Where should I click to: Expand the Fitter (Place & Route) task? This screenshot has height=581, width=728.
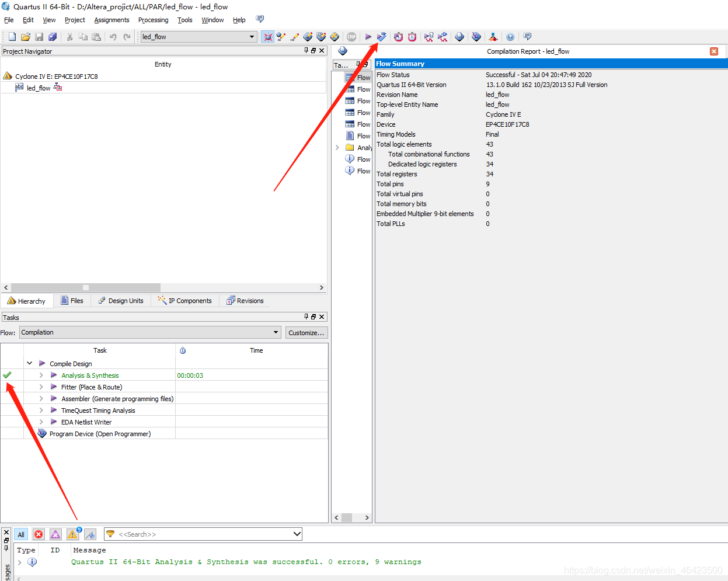(41, 387)
